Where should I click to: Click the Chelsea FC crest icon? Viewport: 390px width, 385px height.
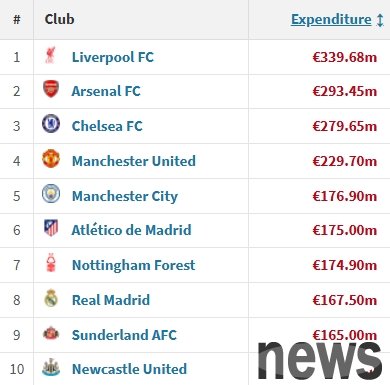(x=51, y=124)
